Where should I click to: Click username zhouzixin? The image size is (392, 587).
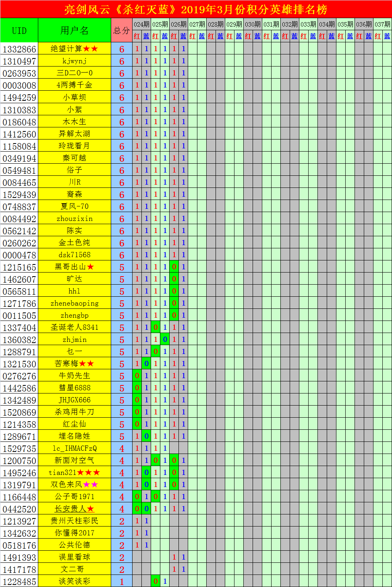point(75,218)
